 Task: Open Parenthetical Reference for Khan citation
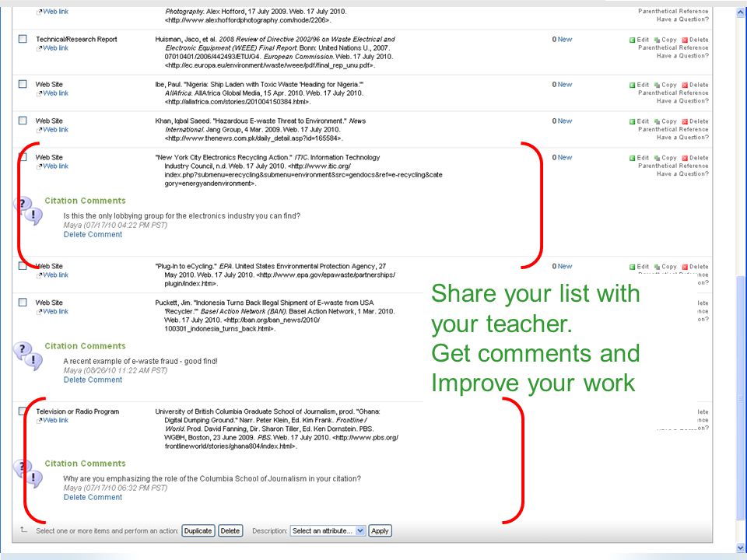click(x=673, y=130)
